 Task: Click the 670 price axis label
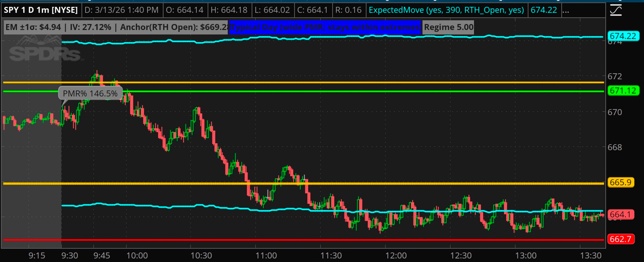615,112
